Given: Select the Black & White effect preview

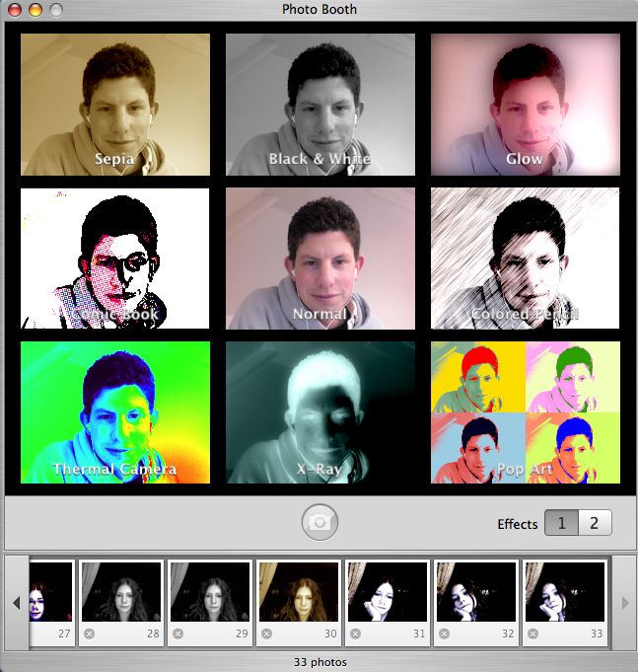Looking at the screenshot, I should coord(320,105).
